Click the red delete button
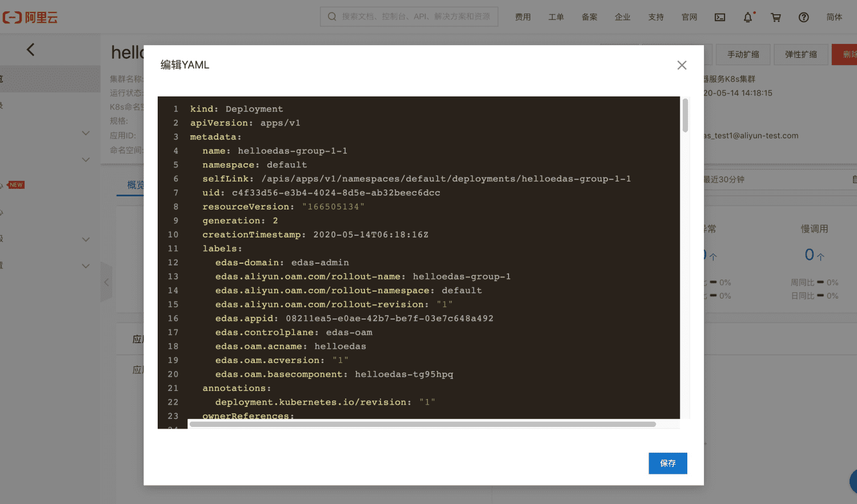857x504 pixels. [x=846, y=54]
